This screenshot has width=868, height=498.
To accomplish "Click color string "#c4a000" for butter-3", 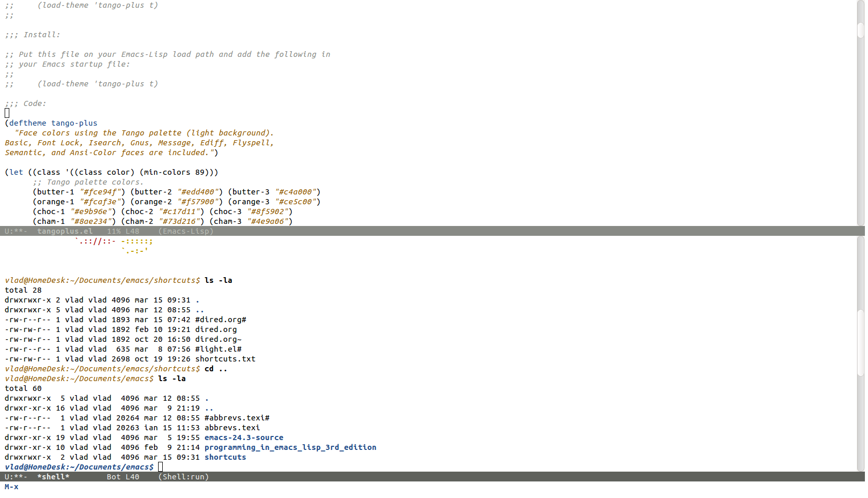I will [295, 192].
